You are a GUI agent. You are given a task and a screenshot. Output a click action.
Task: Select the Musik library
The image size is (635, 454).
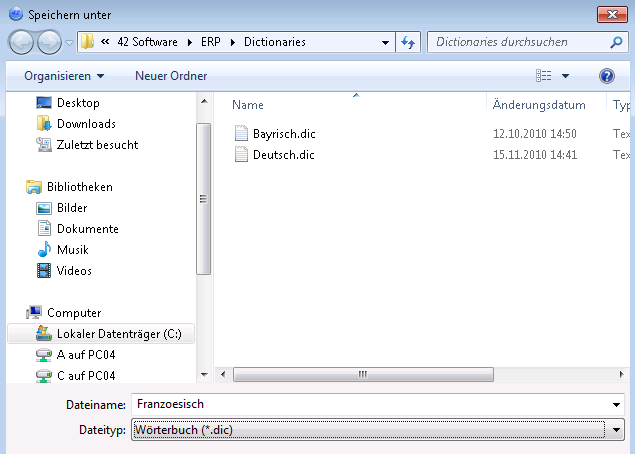click(x=72, y=250)
